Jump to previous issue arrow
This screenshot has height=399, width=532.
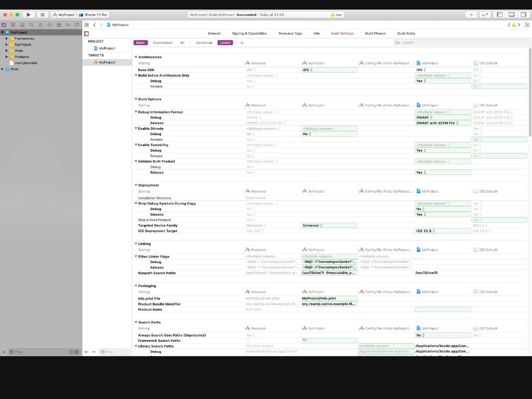tap(509, 25)
